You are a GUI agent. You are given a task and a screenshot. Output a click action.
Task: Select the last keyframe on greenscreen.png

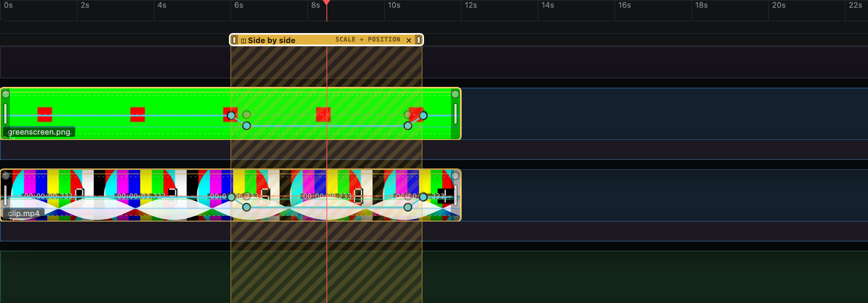423,115
